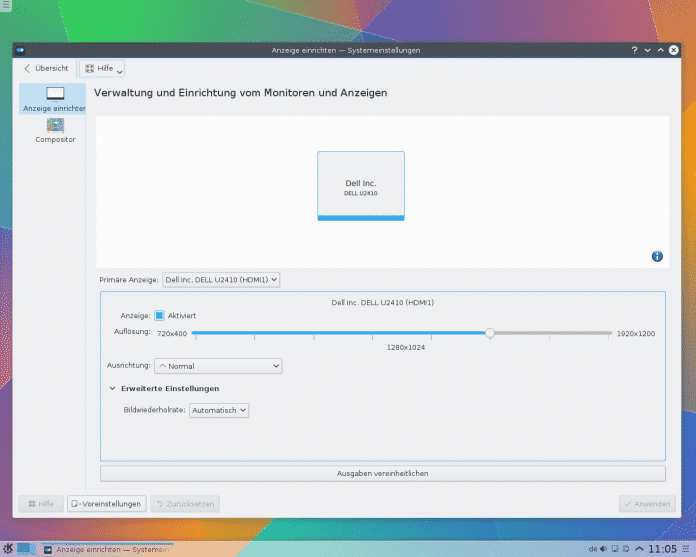Open the Hilfe menu in toolbar
The width and height of the screenshot is (696, 557).
point(103,68)
